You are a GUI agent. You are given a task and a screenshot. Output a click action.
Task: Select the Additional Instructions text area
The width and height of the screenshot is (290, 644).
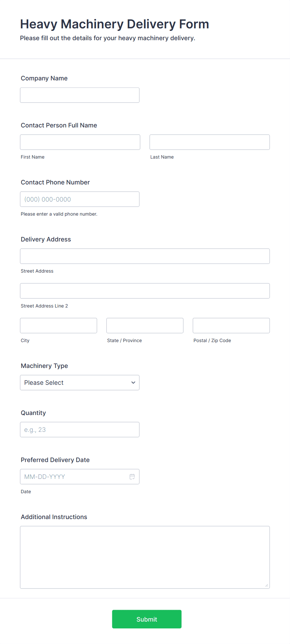[145, 557]
